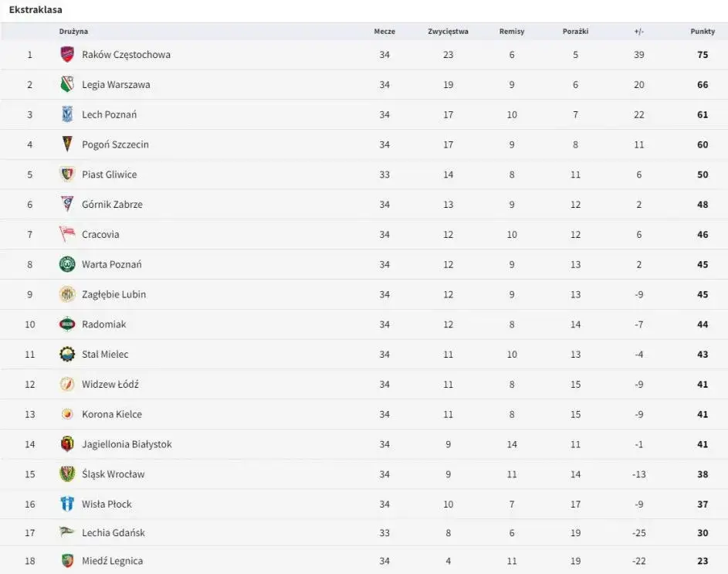Sort table by Zwycięstwa column header

click(448, 31)
